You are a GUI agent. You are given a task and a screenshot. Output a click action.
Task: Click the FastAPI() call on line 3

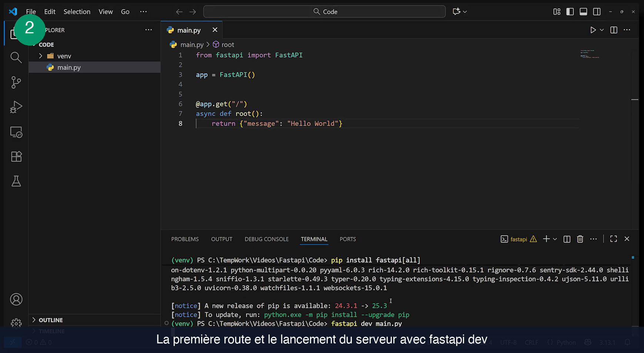tap(237, 75)
